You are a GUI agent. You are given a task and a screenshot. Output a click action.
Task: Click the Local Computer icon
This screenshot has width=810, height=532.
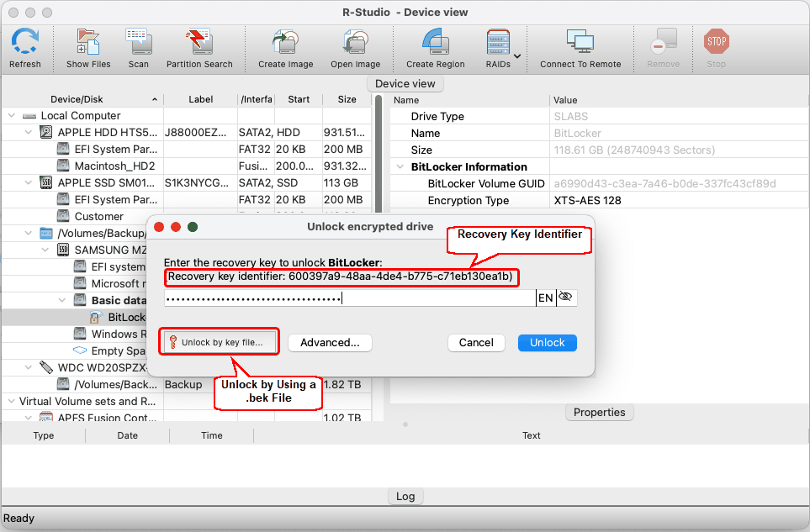(x=29, y=116)
